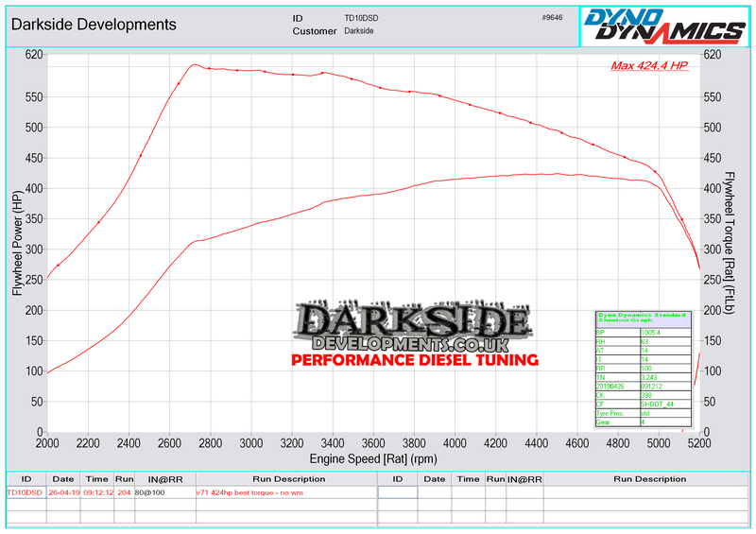
Task: Click the '4000' rpm tick label
Action: pyautogui.click(x=455, y=443)
